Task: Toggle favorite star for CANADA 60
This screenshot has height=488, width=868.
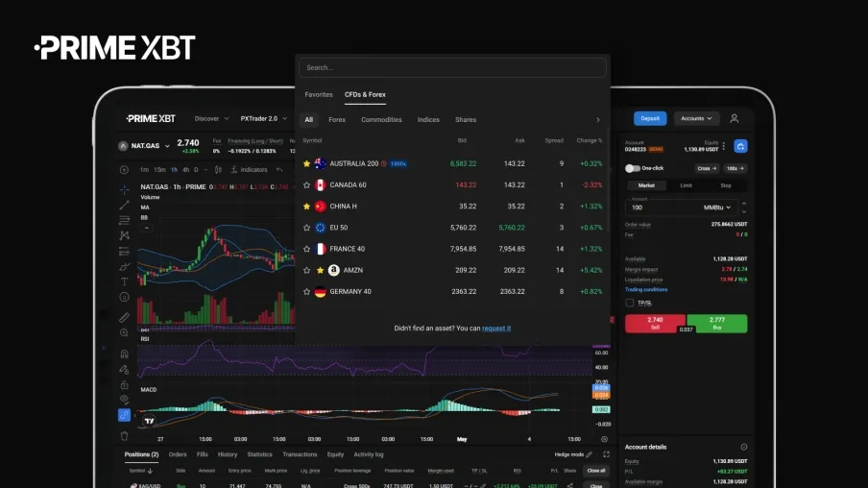Action: click(x=306, y=185)
